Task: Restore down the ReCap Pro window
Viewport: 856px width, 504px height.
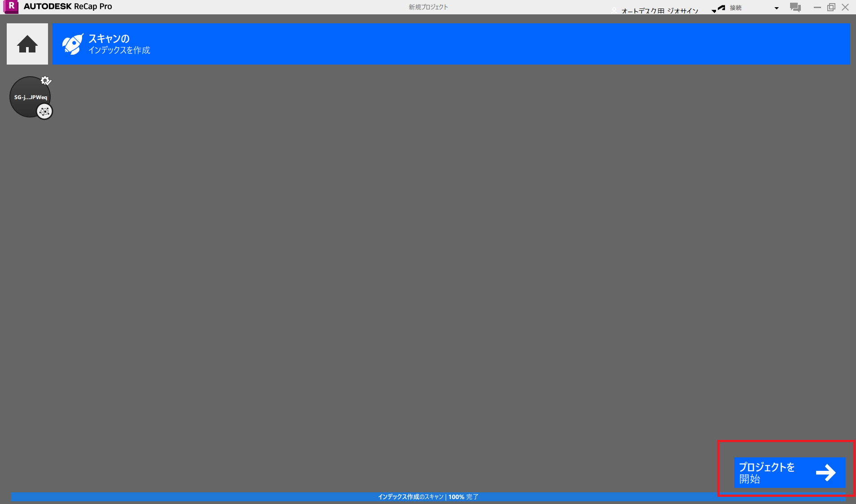Action: tap(831, 7)
